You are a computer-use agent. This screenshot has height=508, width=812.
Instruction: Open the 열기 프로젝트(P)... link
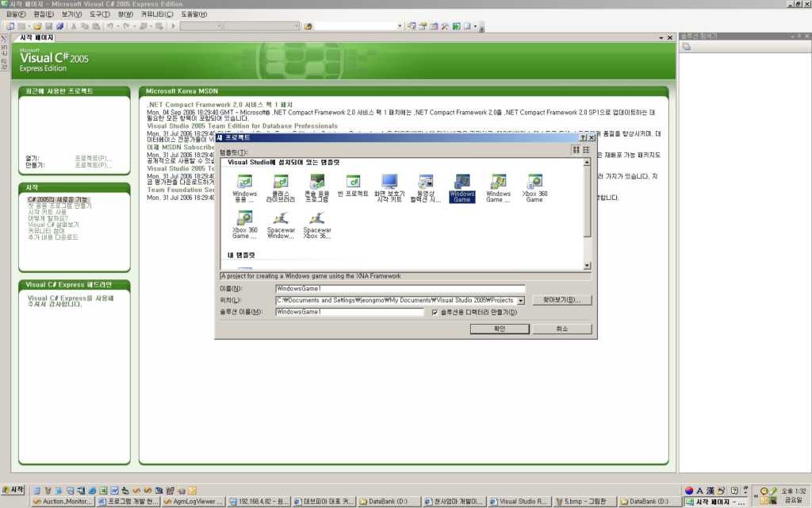click(94, 159)
